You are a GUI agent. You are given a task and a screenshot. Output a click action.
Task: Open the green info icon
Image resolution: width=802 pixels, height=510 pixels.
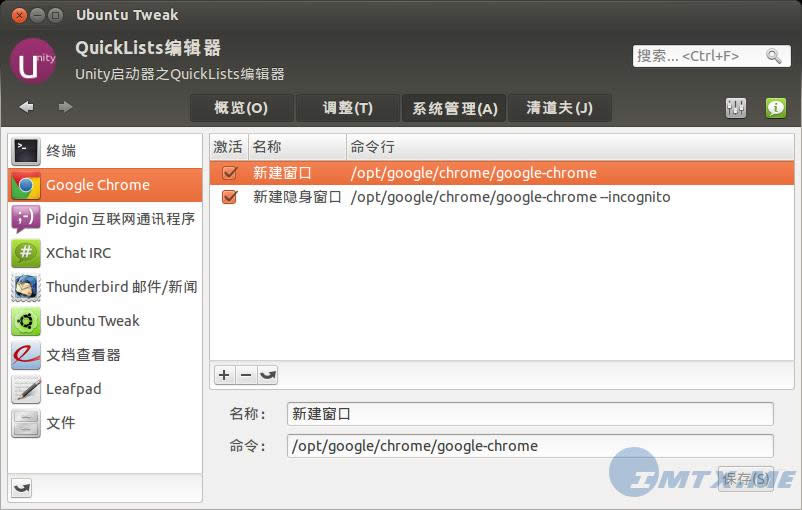click(x=775, y=107)
